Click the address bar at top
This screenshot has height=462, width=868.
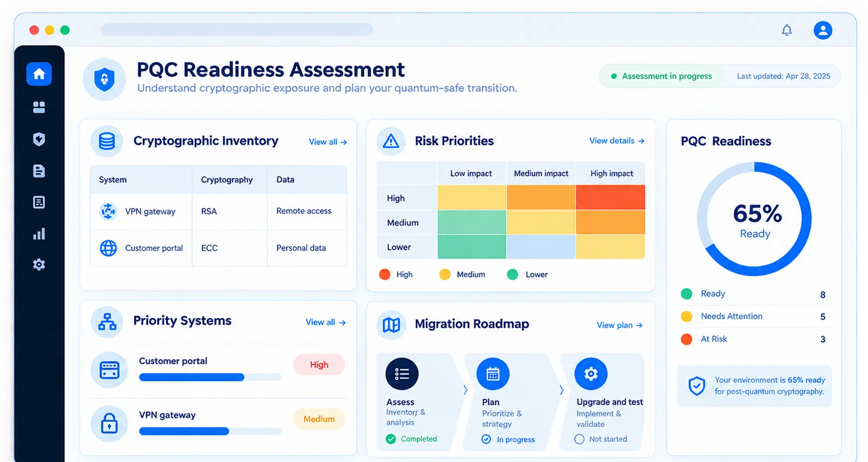[x=237, y=30]
